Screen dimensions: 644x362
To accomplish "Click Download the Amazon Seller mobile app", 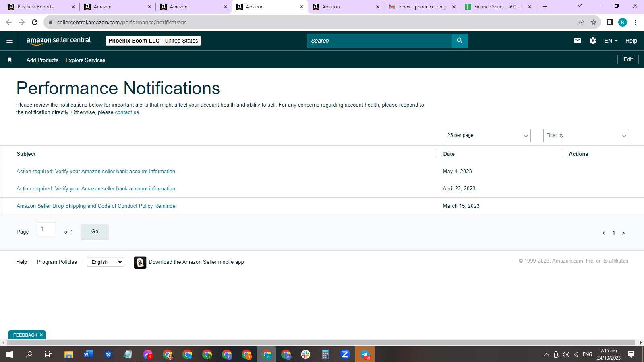I will click(x=196, y=262).
